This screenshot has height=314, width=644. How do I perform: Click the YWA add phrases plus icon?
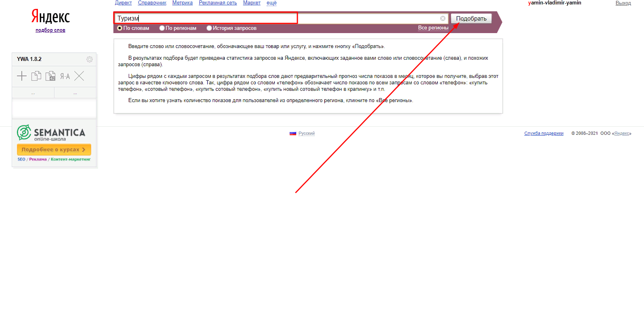[x=22, y=76]
